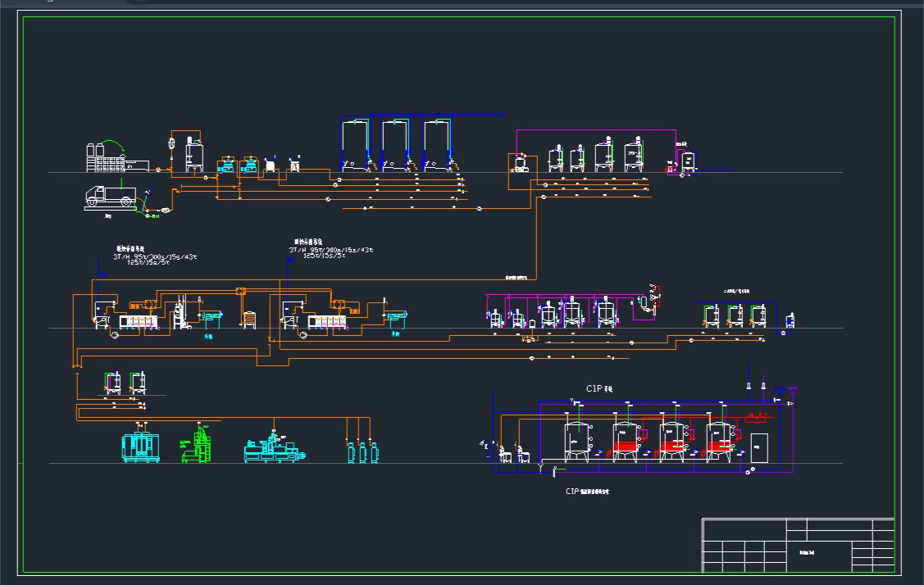Image resolution: width=924 pixels, height=585 pixels.
Task: Click the group of three green-topped tanks
Action: 735,315
